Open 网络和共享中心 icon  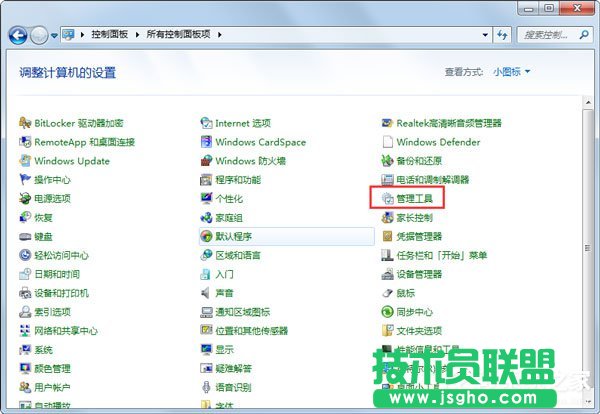(25, 331)
